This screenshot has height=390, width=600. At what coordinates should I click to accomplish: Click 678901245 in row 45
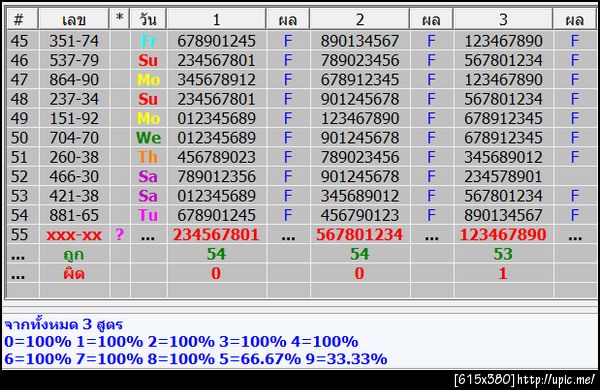216,41
